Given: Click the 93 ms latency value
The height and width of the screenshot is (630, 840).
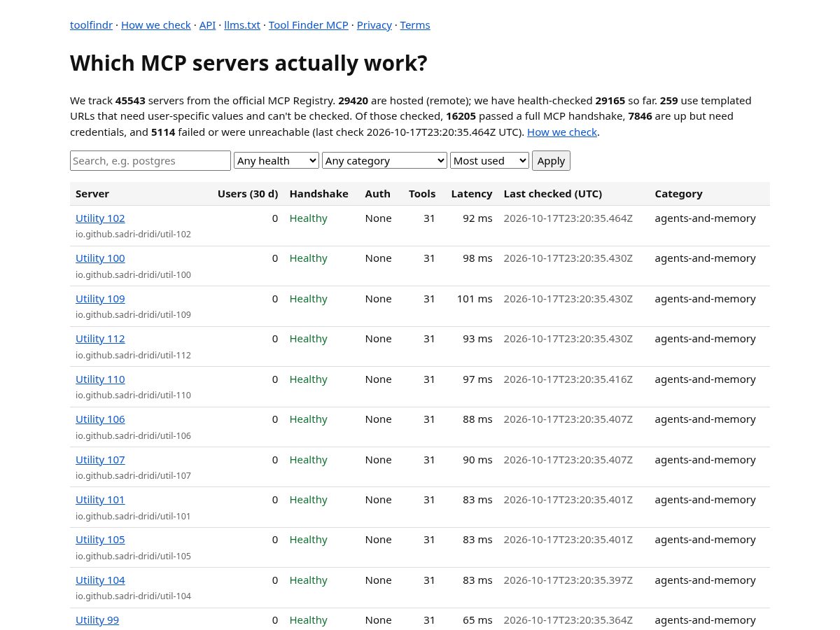Looking at the screenshot, I should (x=477, y=339).
